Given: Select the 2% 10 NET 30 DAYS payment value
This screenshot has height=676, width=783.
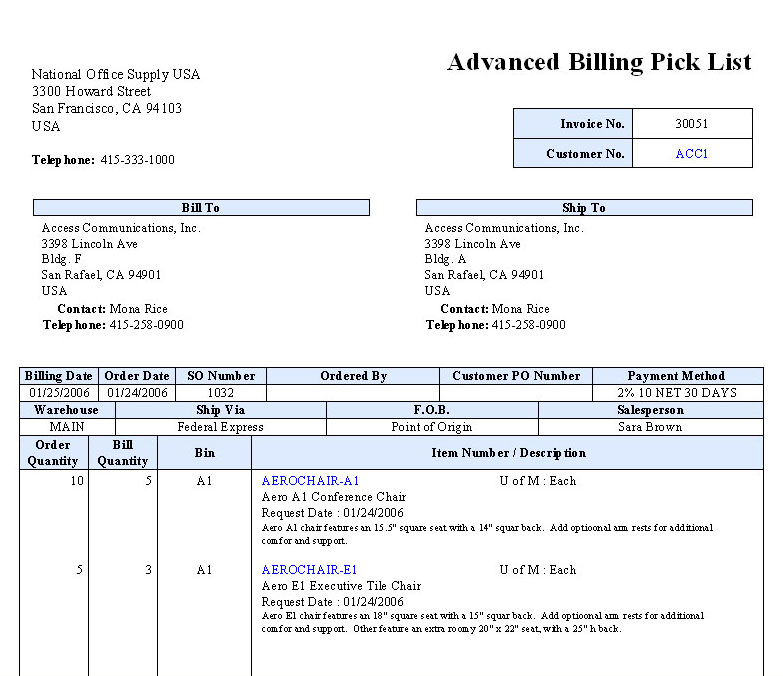Looking at the screenshot, I should click(677, 393).
